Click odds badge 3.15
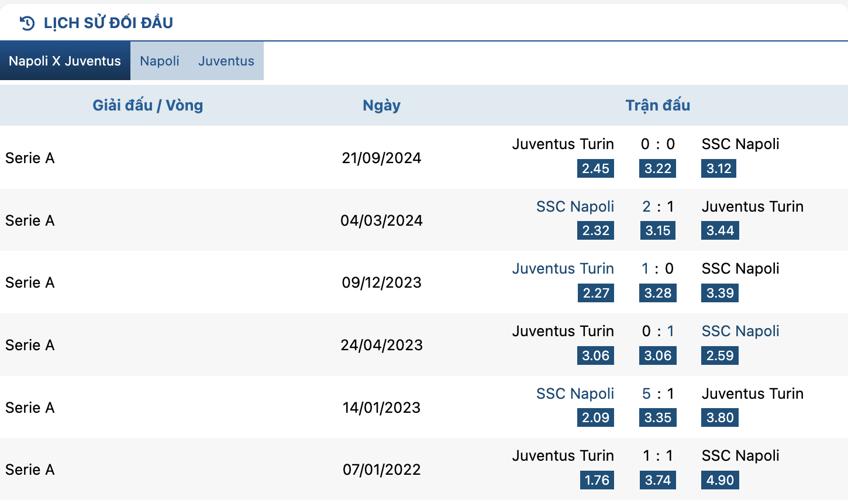 (658, 230)
